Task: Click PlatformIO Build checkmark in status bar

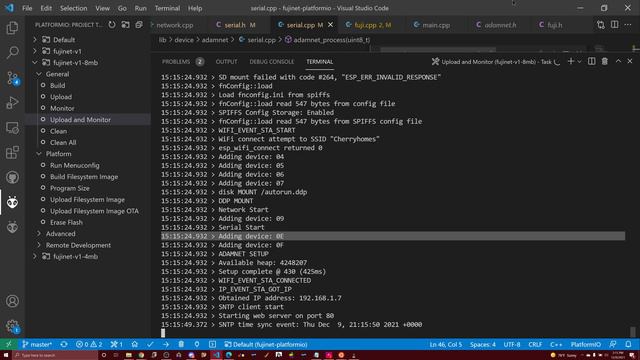Action: [150, 344]
